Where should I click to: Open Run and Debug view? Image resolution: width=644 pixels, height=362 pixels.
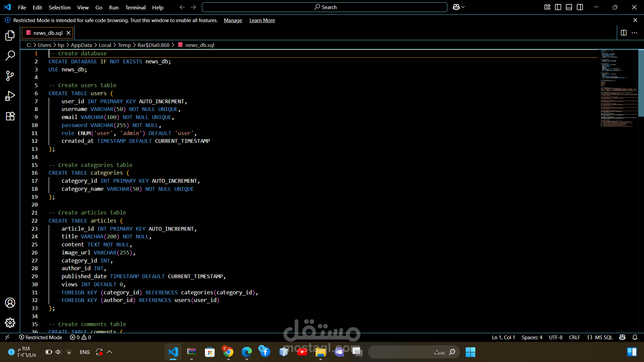tap(10, 96)
